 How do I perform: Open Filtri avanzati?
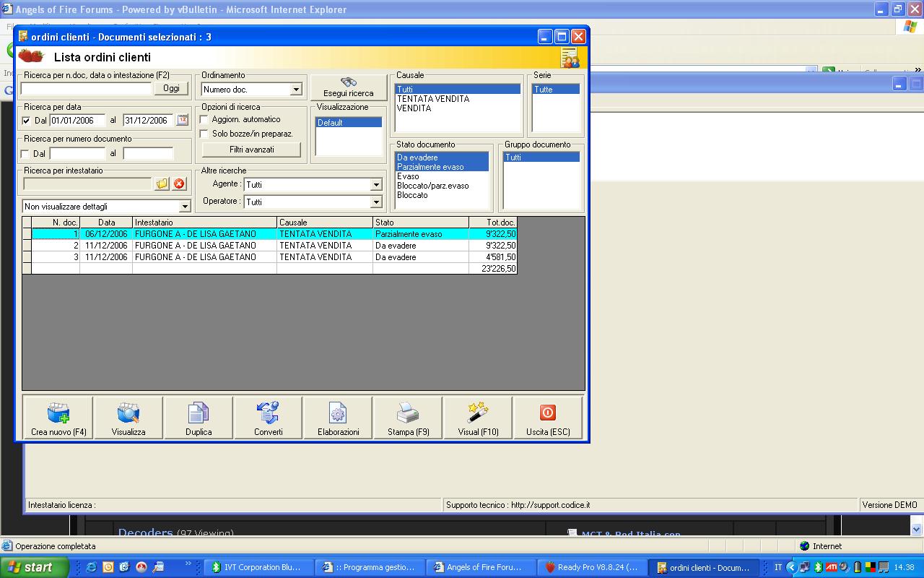point(252,150)
